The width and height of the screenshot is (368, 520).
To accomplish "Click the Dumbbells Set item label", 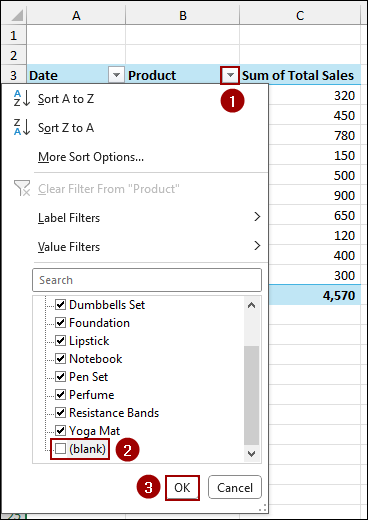I will point(107,305).
